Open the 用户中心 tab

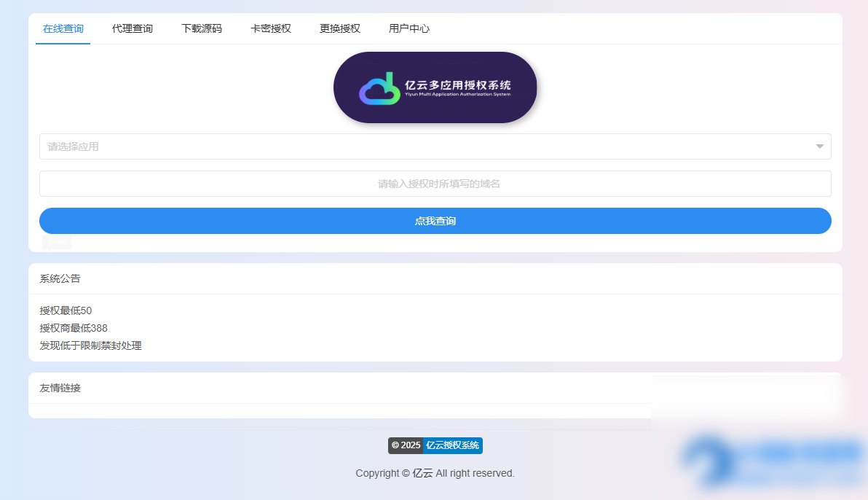coord(409,29)
